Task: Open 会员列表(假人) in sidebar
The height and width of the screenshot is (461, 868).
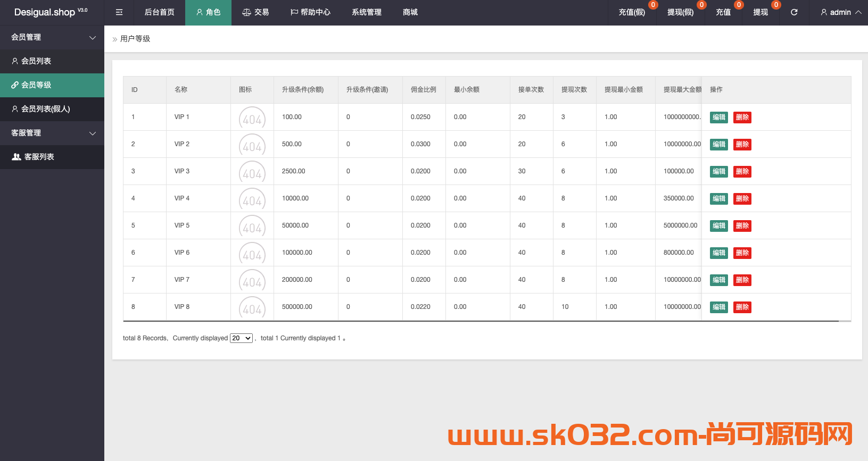Action: 52,109
